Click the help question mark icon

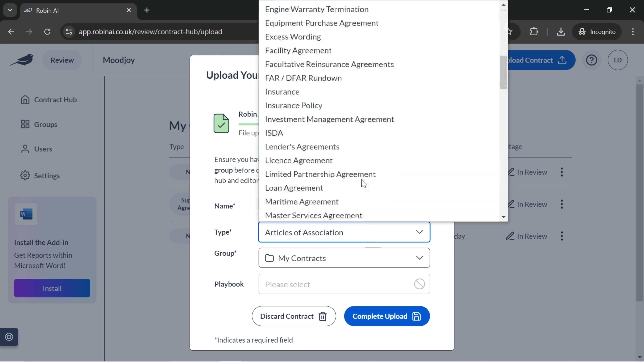[592, 60]
